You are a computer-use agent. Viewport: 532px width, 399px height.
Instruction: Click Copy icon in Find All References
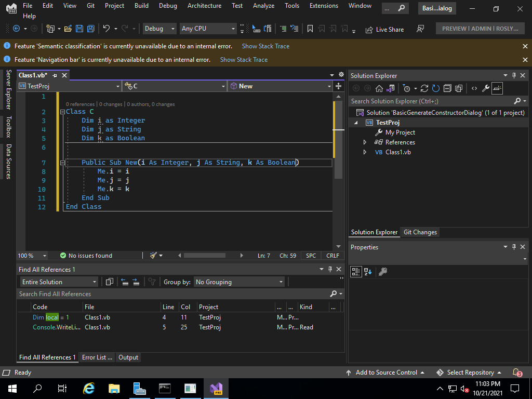coord(109,282)
